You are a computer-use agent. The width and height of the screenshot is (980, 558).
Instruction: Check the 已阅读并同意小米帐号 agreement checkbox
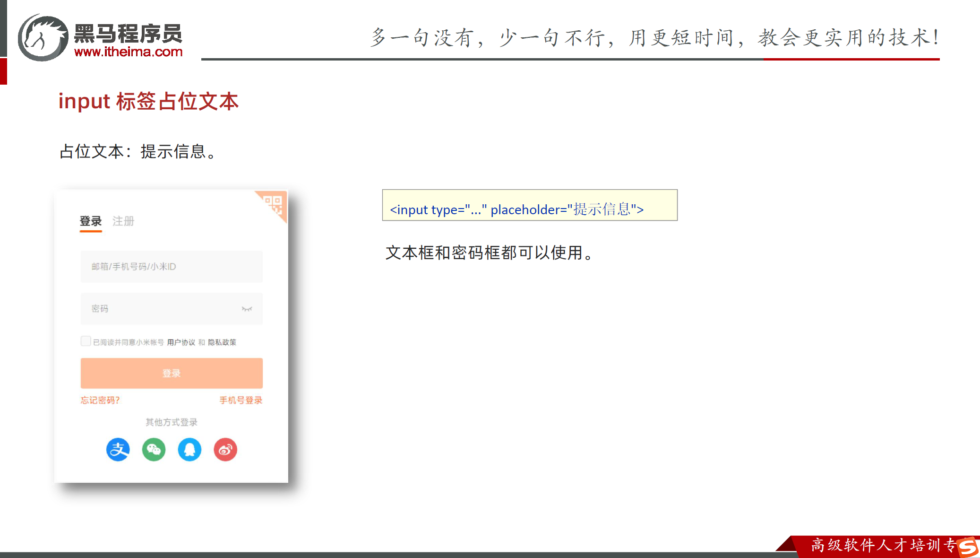(86, 341)
